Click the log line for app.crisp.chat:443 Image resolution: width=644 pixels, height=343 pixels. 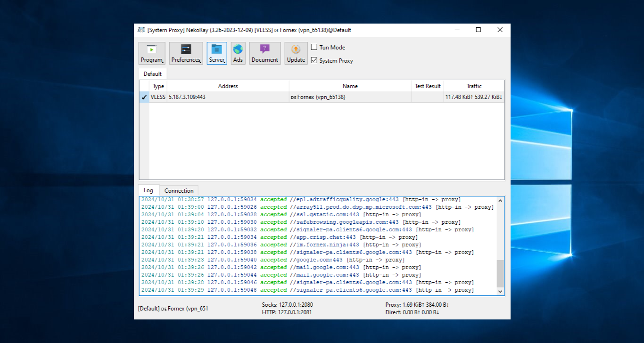[279, 237]
